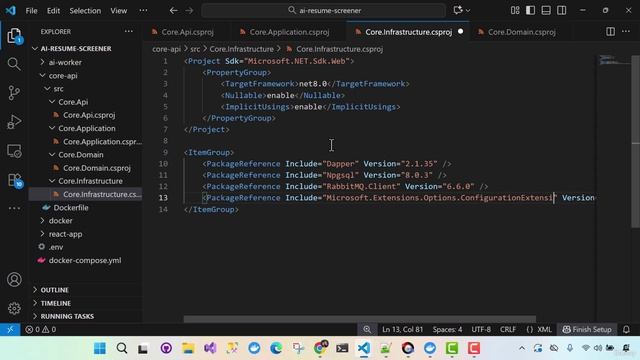
Task: Open Core.Api.csproj in the Explorer tree
Action: 89,115
